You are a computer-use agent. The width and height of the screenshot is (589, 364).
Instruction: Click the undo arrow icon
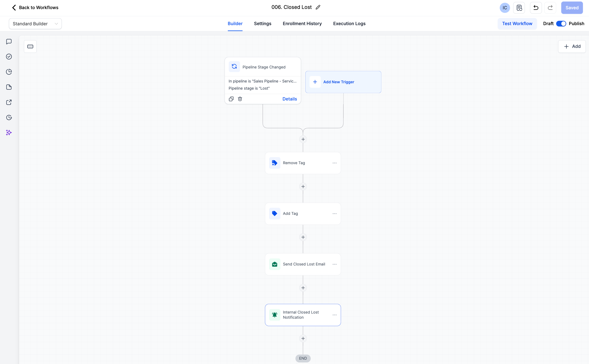(x=536, y=8)
